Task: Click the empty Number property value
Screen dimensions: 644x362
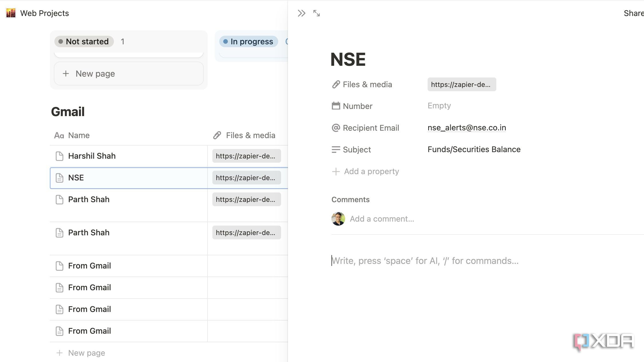Action: (439, 106)
